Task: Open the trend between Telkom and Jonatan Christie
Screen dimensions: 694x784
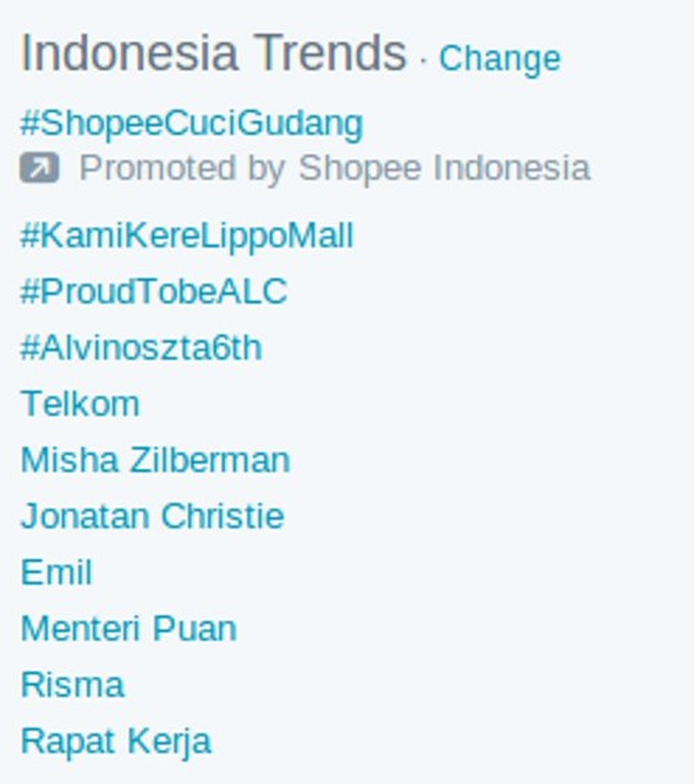Action: 156,460
